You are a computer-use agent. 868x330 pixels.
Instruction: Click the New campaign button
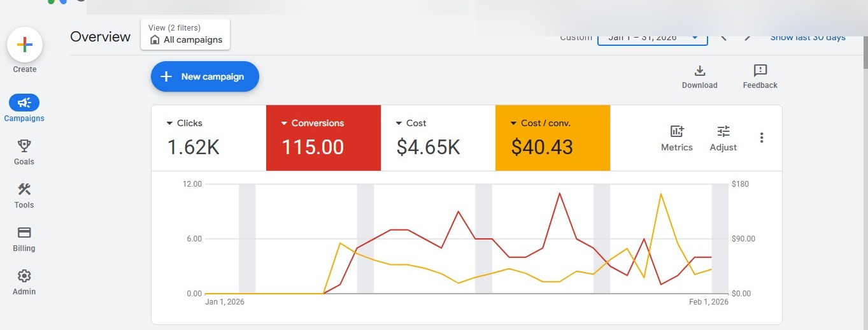pos(205,76)
